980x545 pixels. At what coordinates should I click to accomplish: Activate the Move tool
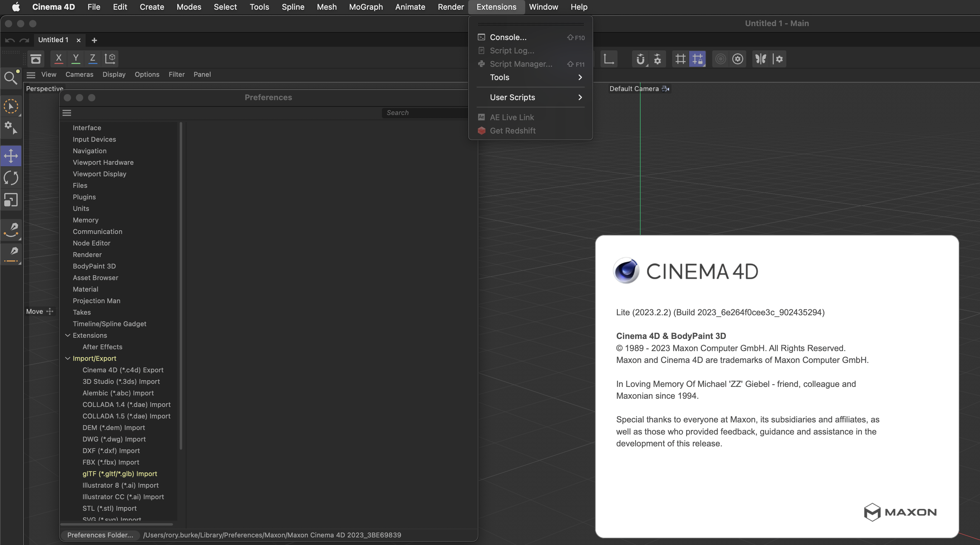click(x=11, y=156)
